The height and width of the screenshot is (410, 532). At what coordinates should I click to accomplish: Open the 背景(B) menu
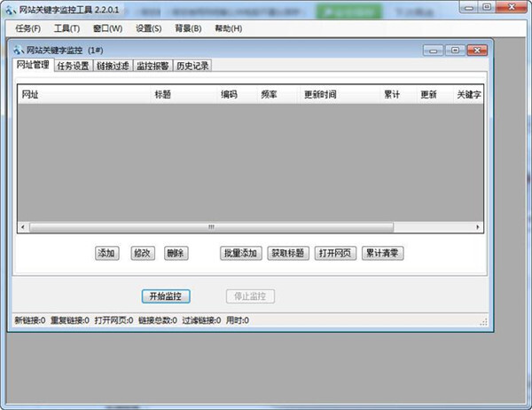click(x=188, y=28)
